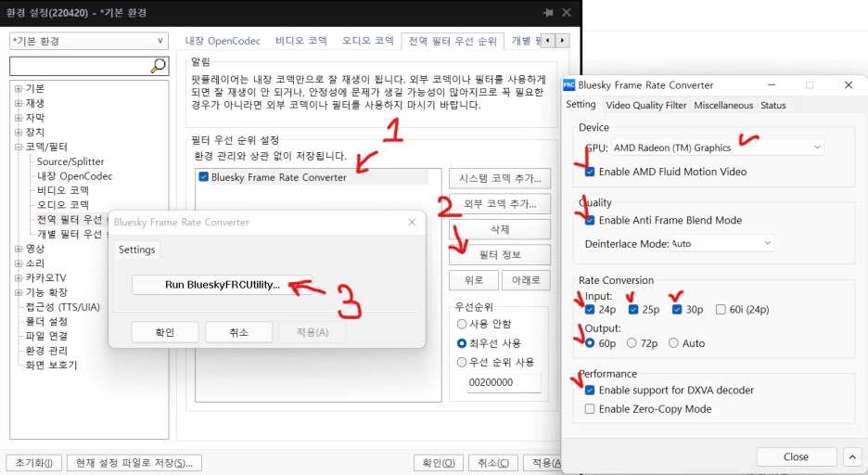Click Close in Bluesky Frame Rate Converter
Viewport: 868px width, 475px height.
(x=796, y=456)
